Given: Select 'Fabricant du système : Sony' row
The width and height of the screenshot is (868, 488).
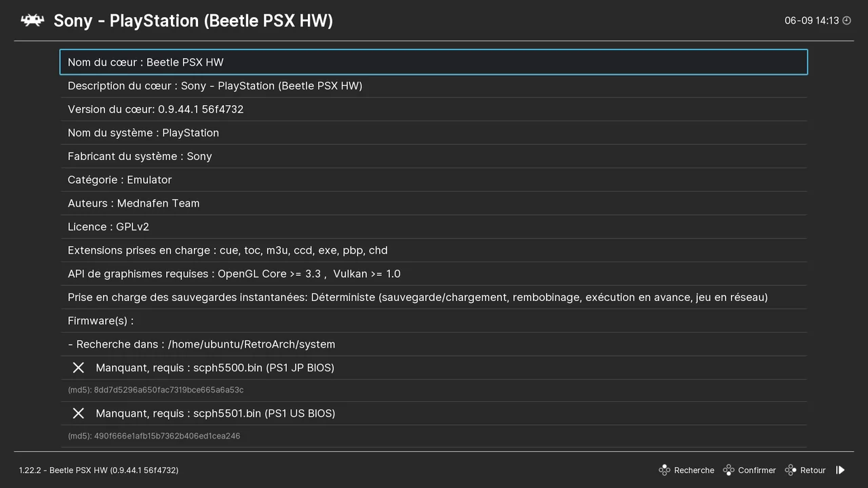Looking at the screenshot, I should click(x=434, y=156).
